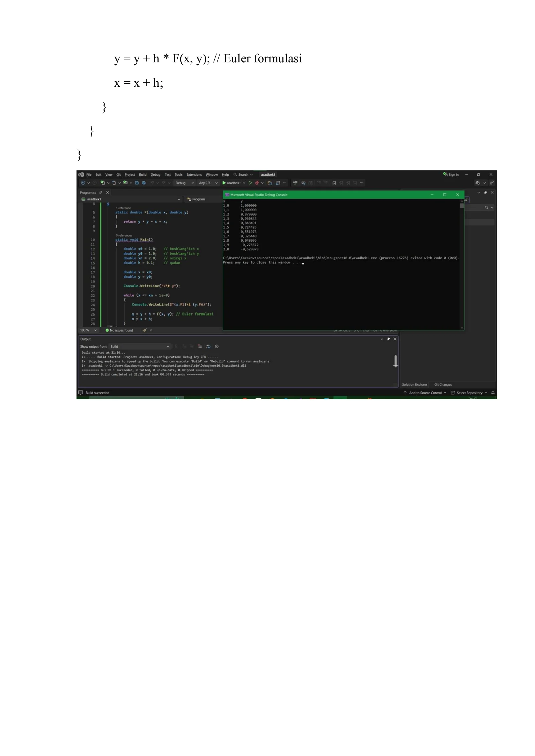The image size is (535, 756).
Task: Open the Git menu
Action: 119,175
